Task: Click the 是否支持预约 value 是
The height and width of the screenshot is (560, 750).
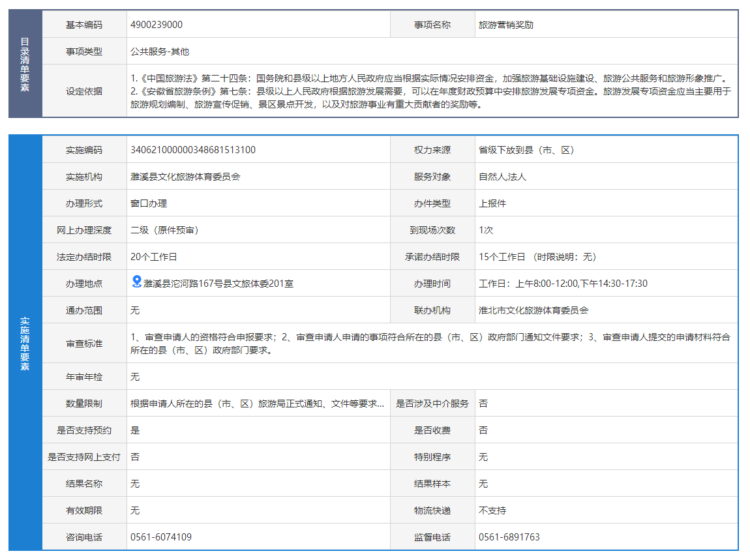Action: (x=135, y=430)
